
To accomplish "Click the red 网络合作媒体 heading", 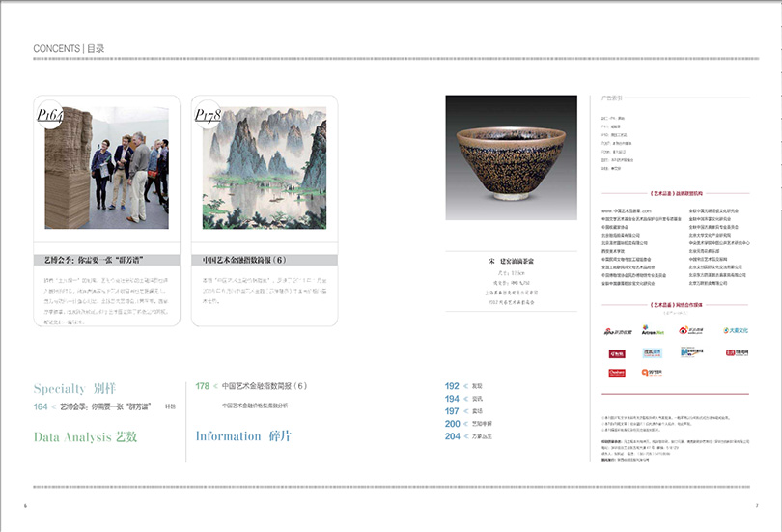I will point(676,305).
